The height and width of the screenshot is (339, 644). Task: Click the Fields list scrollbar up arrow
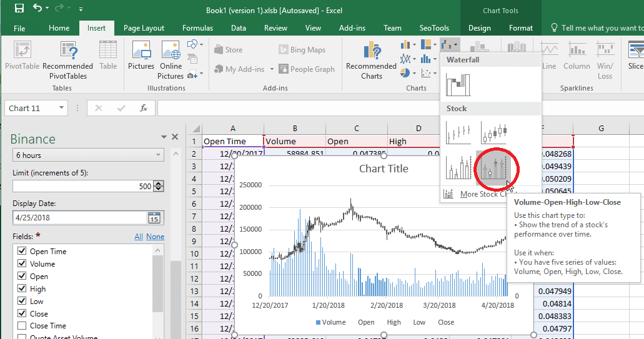[x=157, y=250]
